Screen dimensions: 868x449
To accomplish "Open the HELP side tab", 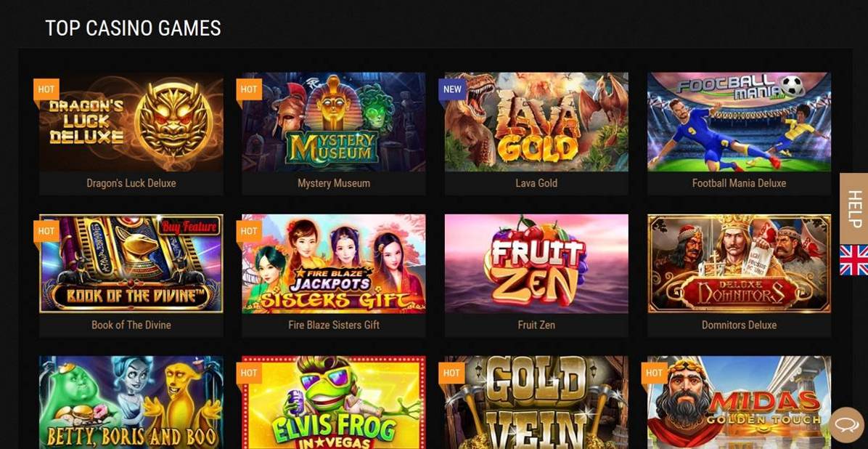I will [853, 209].
